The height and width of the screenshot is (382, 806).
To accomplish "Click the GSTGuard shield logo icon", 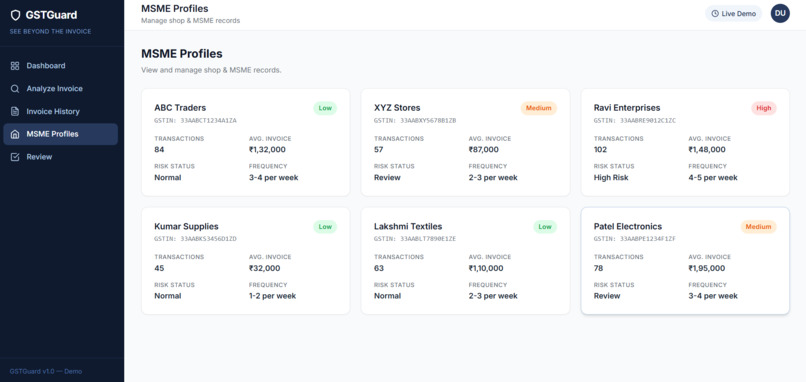I will click(15, 15).
